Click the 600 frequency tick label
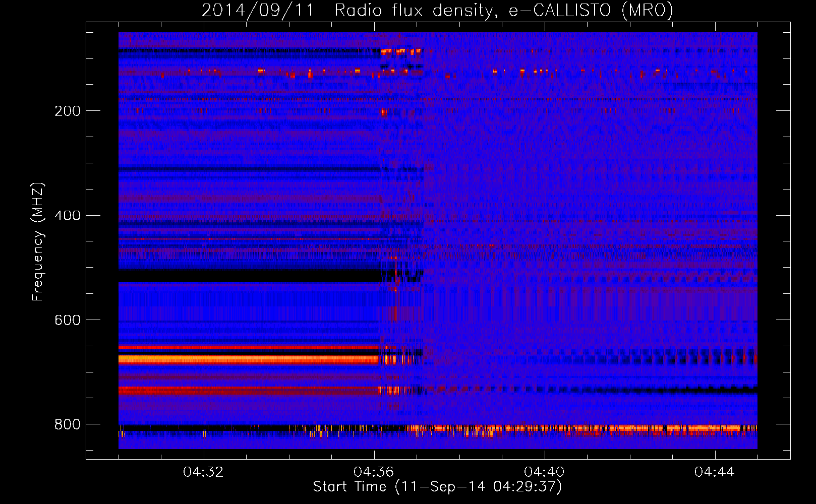Viewport: 816px width, 504px height. point(68,320)
